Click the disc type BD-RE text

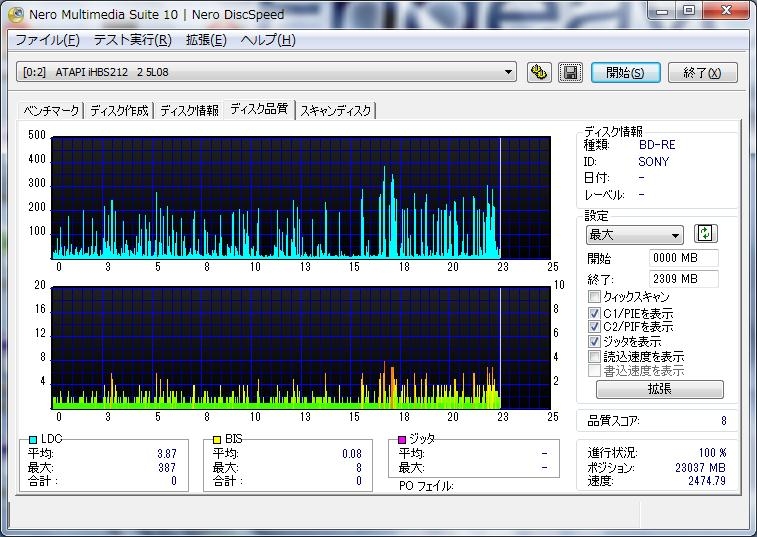(x=657, y=144)
